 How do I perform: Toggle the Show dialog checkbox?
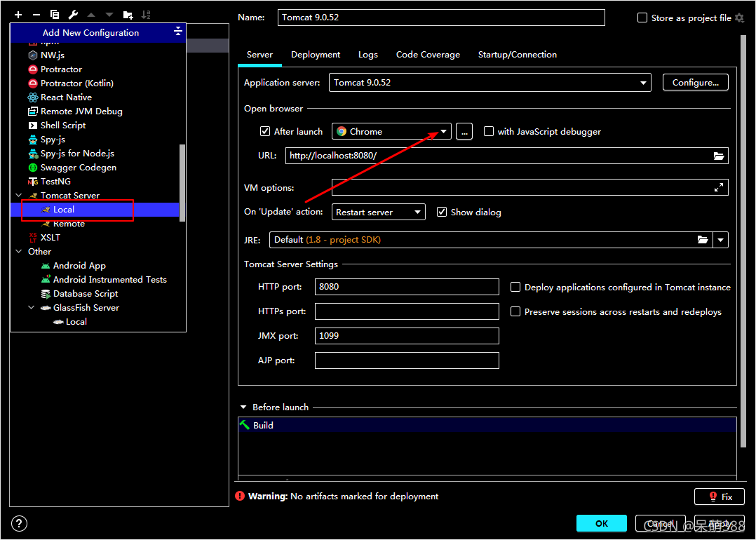click(x=442, y=212)
